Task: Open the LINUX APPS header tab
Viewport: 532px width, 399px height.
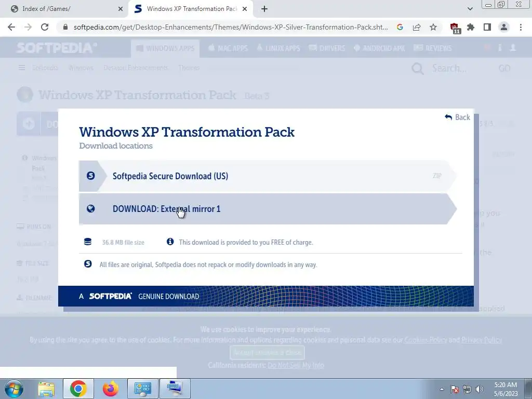Action: coord(278,48)
